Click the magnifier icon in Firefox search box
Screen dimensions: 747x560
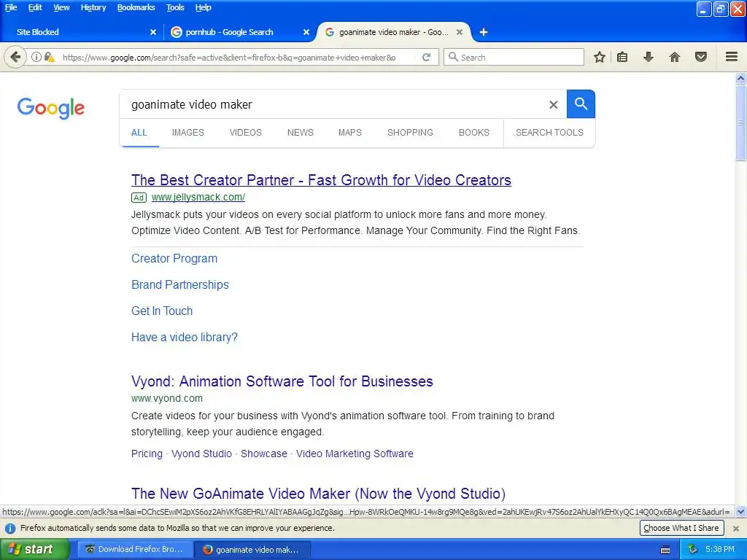453,57
